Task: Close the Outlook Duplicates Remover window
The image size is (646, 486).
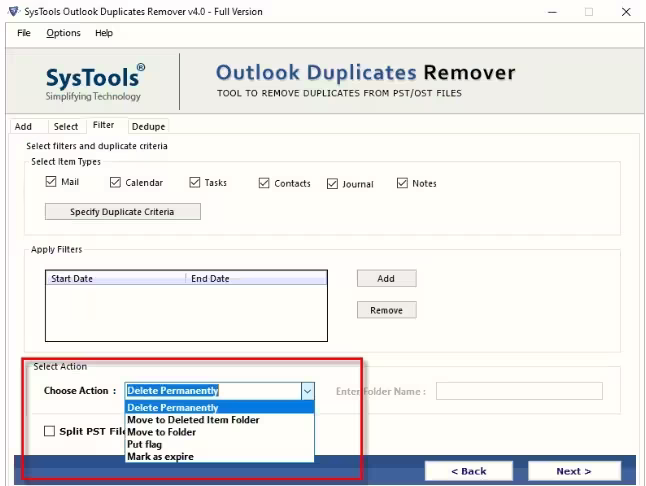Action: (626, 12)
